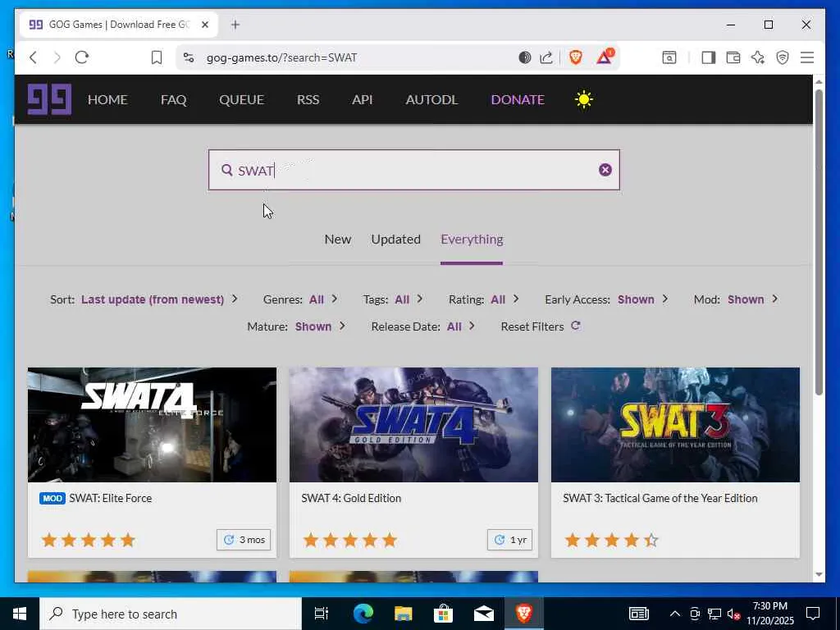Open the SWAT: Elite Force thumbnail
Viewport: 840px width, 630px height.
click(152, 425)
